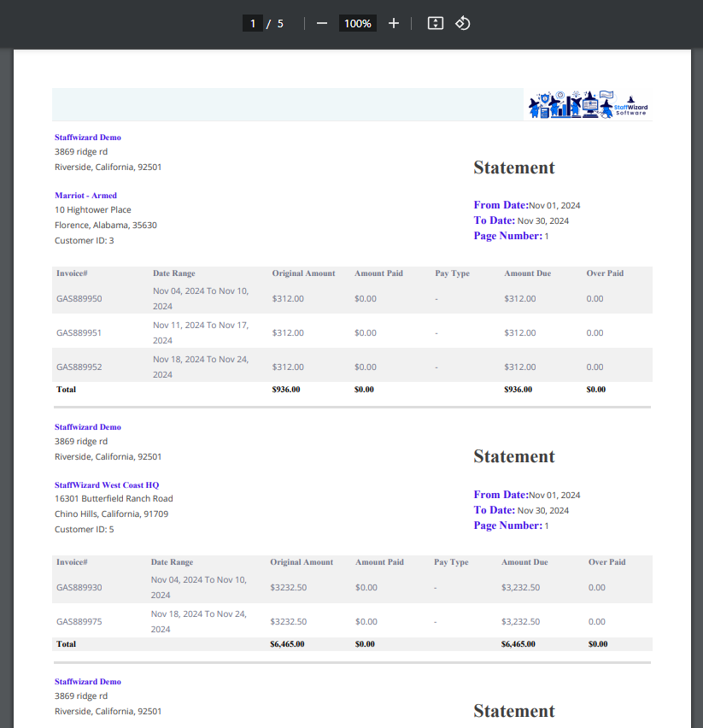Rotate the document with the rotate icon
The image size is (703, 728).
coord(462,23)
